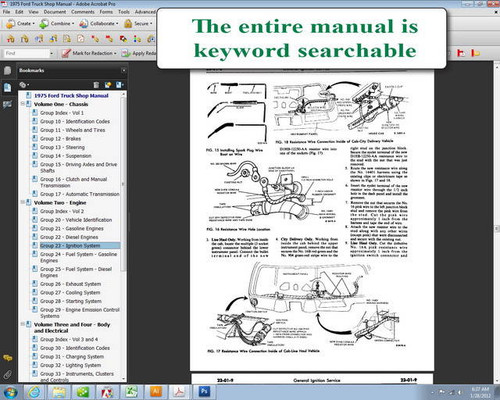Open the Group 13 - Steering bookmark

pyautogui.click(x=62, y=147)
